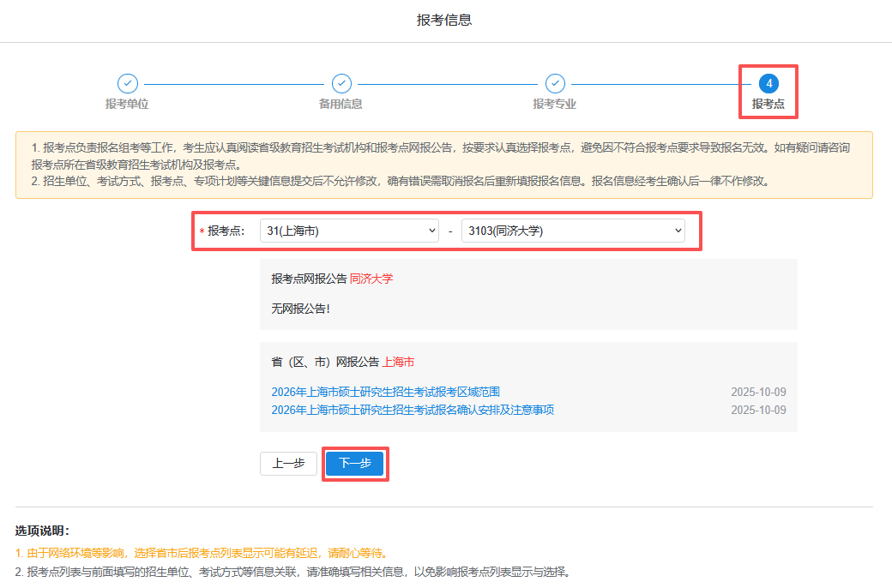The height and width of the screenshot is (588, 892).
Task: Open the 31(上海市) province dropdown
Action: (349, 231)
